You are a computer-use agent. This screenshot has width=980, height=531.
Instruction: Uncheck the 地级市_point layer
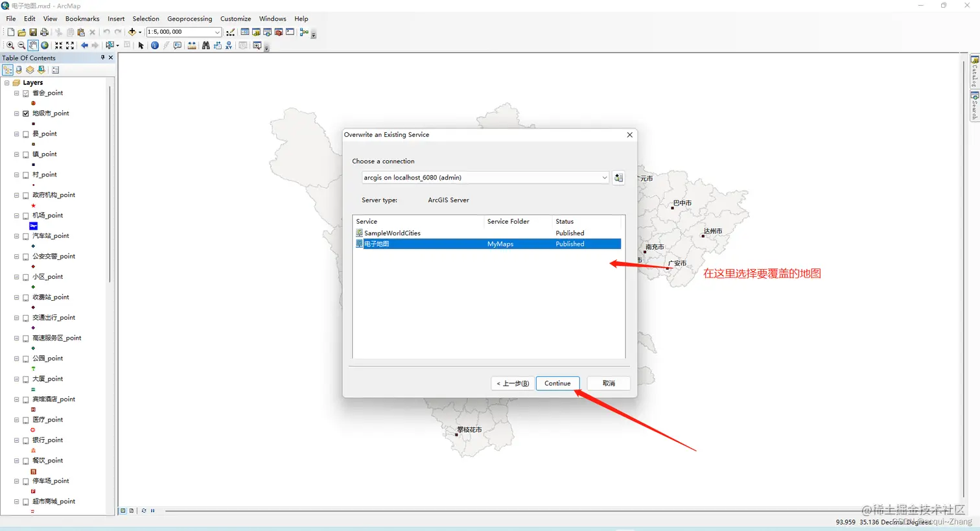[x=26, y=113]
